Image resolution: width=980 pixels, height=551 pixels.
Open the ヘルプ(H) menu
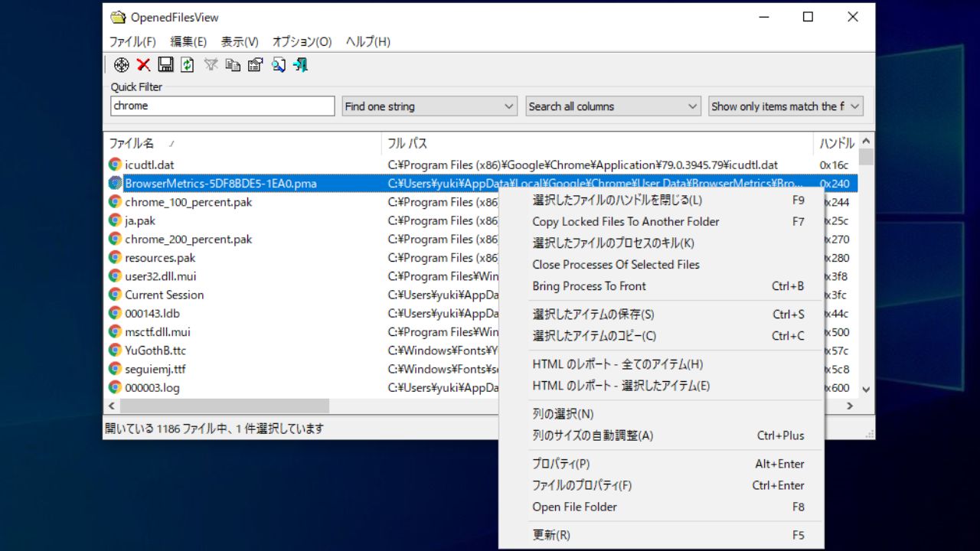(x=367, y=41)
